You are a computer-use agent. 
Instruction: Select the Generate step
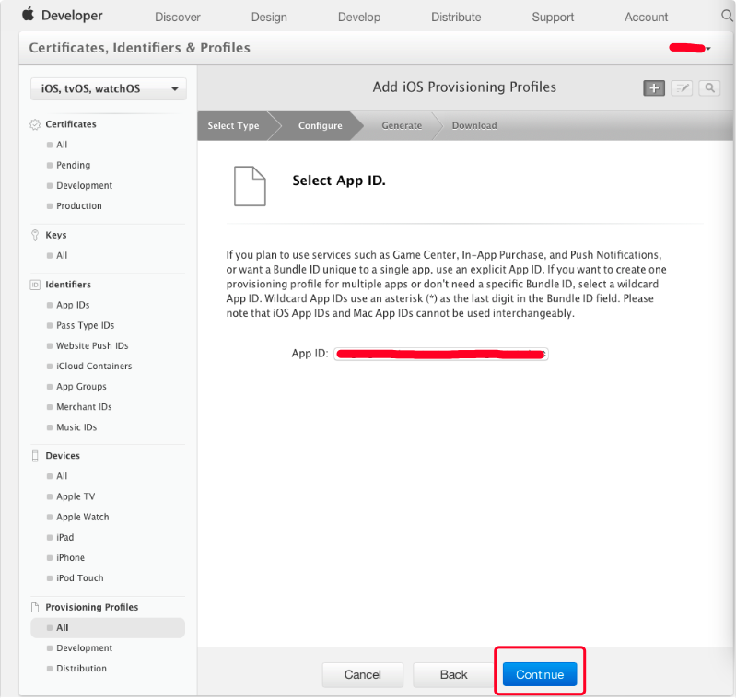coord(402,126)
